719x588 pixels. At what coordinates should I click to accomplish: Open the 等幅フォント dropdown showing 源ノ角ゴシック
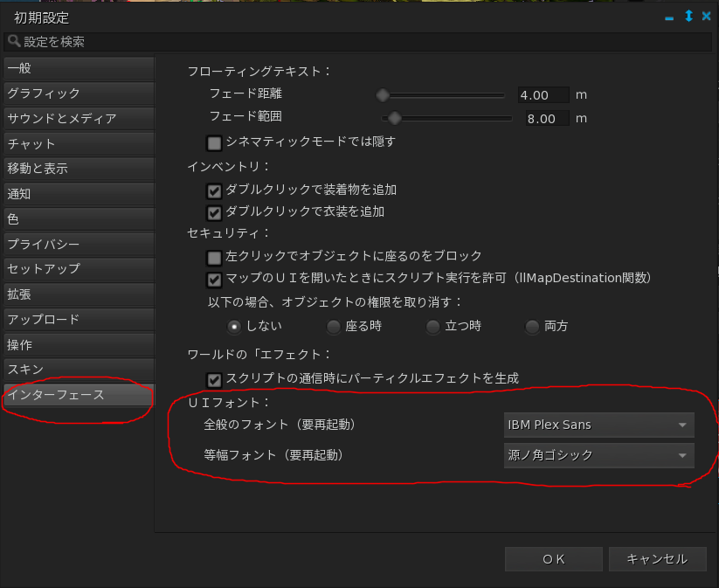[x=598, y=455]
